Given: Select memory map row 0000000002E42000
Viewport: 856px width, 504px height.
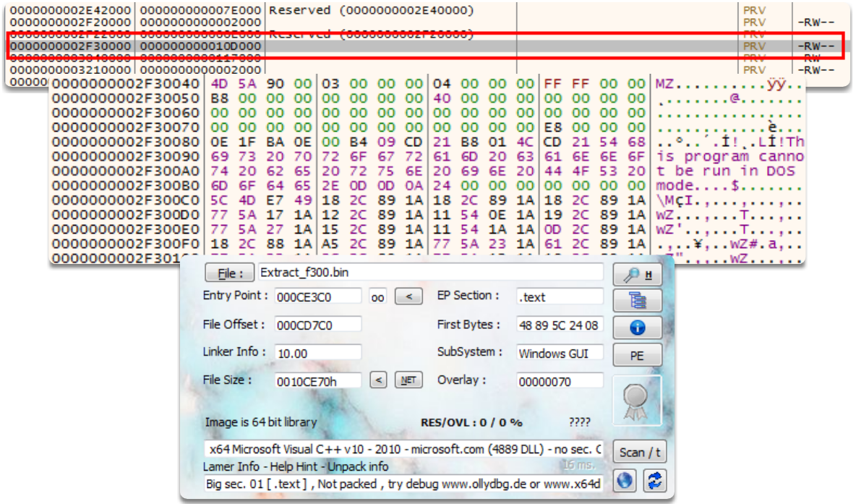Looking at the screenshot, I should point(426,10).
